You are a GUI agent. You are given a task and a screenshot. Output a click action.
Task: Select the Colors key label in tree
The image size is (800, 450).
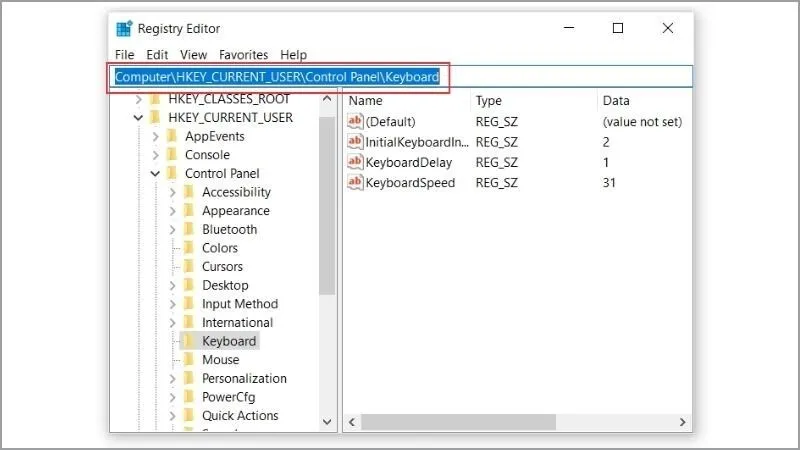point(220,248)
